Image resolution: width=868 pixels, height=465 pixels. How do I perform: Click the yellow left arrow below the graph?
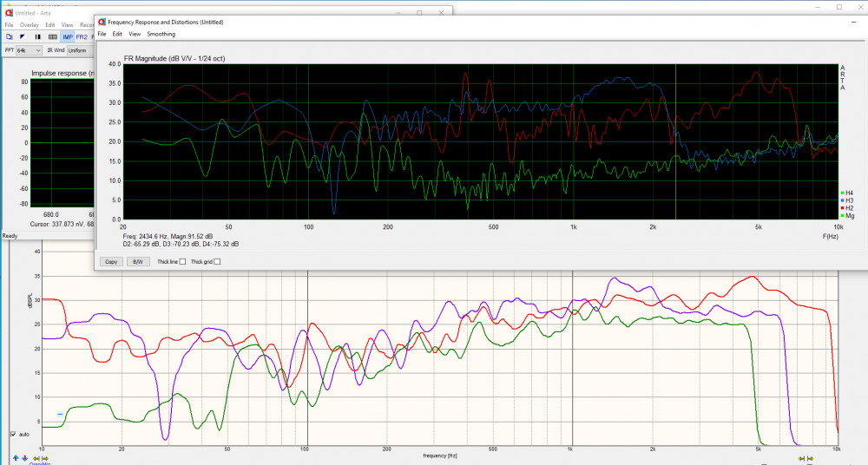click(x=35, y=458)
